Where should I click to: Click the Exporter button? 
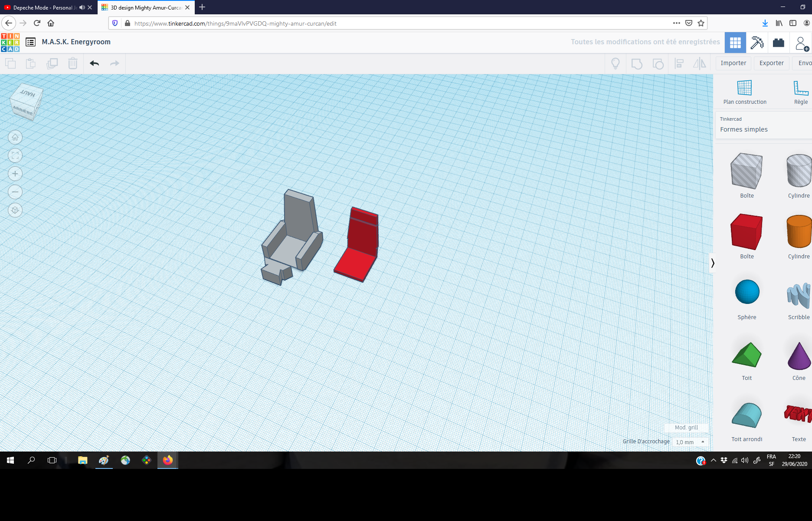[771, 63]
